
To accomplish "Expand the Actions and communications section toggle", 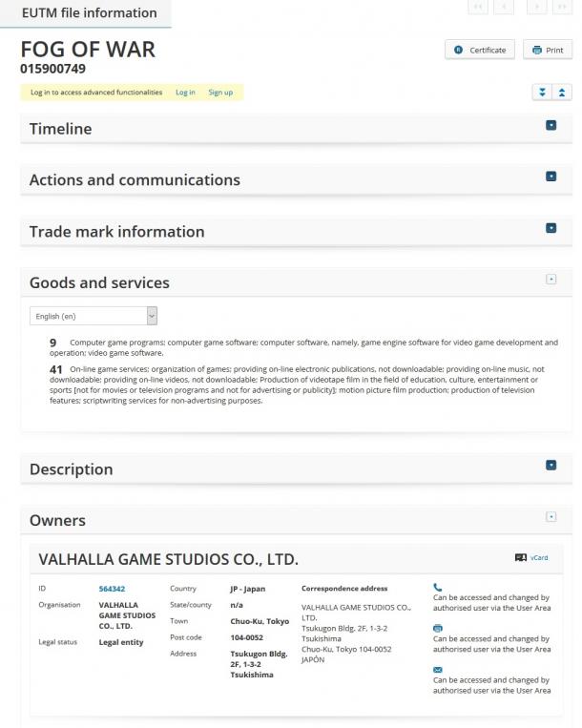I will click(x=551, y=177).
